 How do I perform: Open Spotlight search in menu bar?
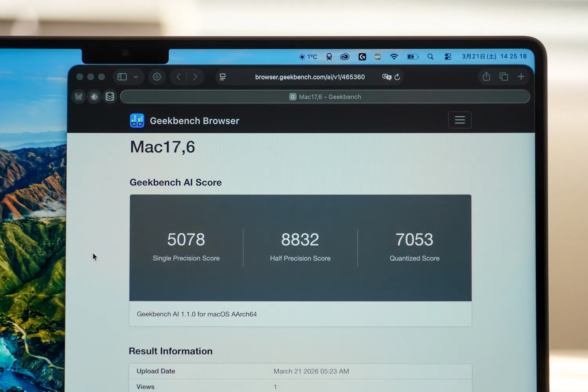[x=430, y=57]
